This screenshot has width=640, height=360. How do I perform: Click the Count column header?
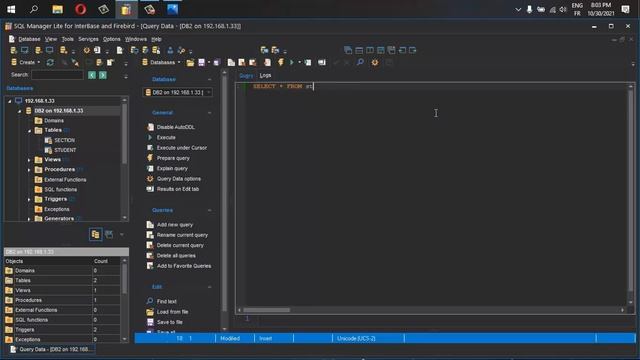point(106,261)
